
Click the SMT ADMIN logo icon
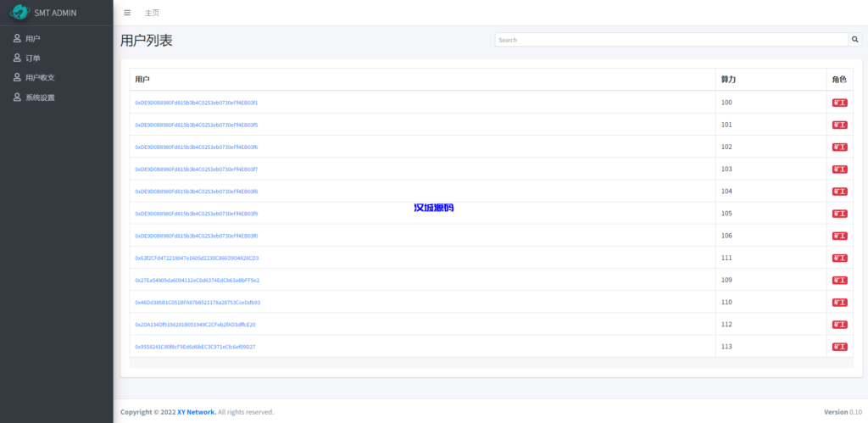[19, 12]
